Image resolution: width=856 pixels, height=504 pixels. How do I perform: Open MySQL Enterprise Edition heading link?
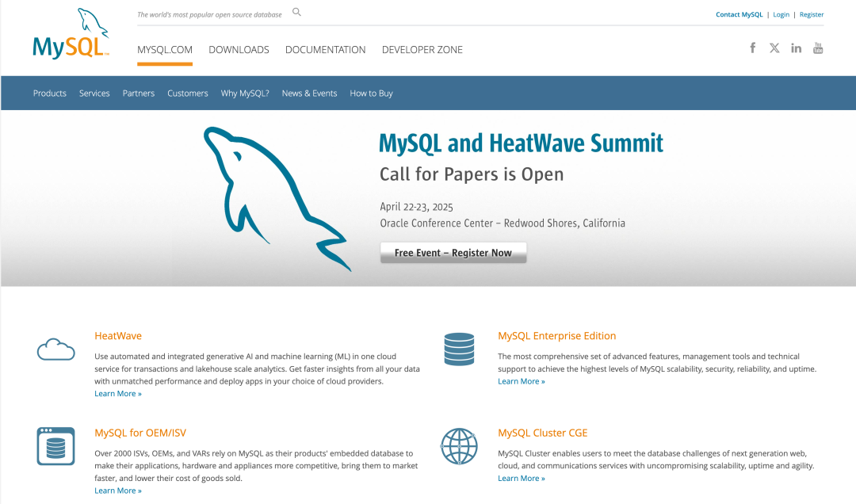(557, 336)
